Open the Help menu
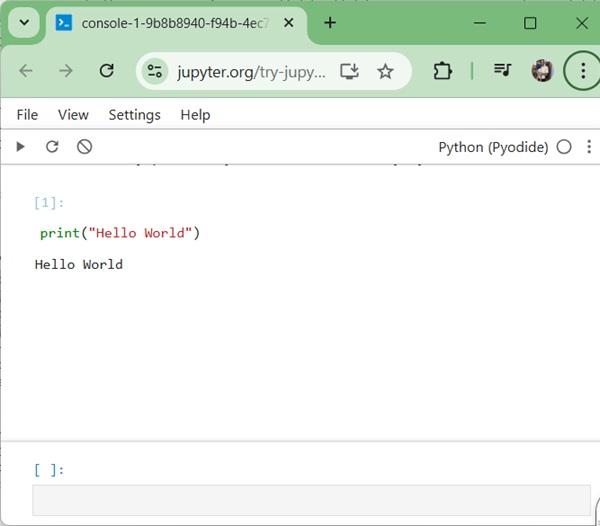Screen dimensions: 600x526 [195, 115]
